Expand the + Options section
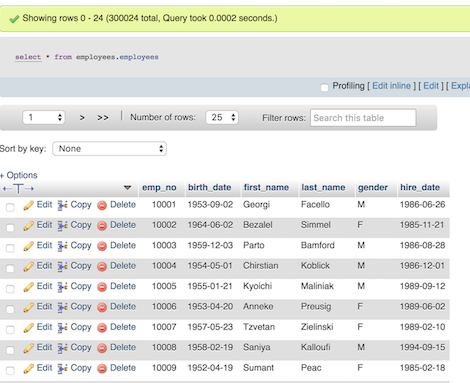This screenshot has height=383, width=470. coord(19,175)
